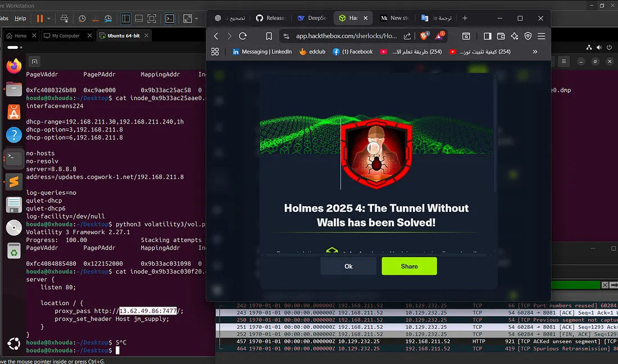This screenshot has height=364, width=618.
Task: Open the pause button's power options dropdown
Action: pos(49,19)
